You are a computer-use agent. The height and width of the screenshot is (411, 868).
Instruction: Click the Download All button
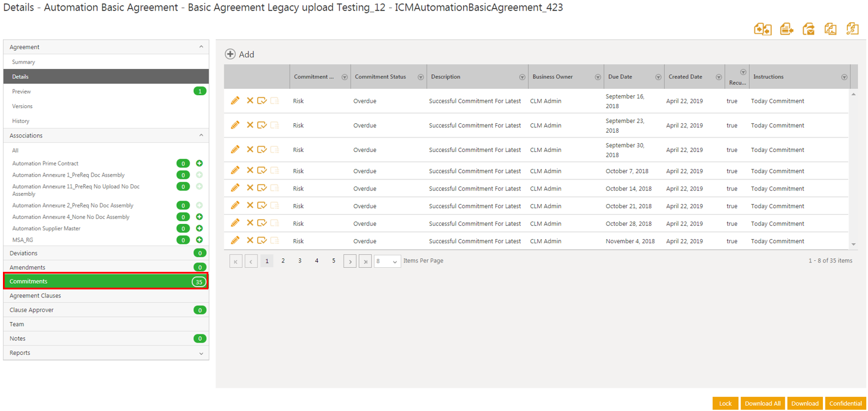762,403
